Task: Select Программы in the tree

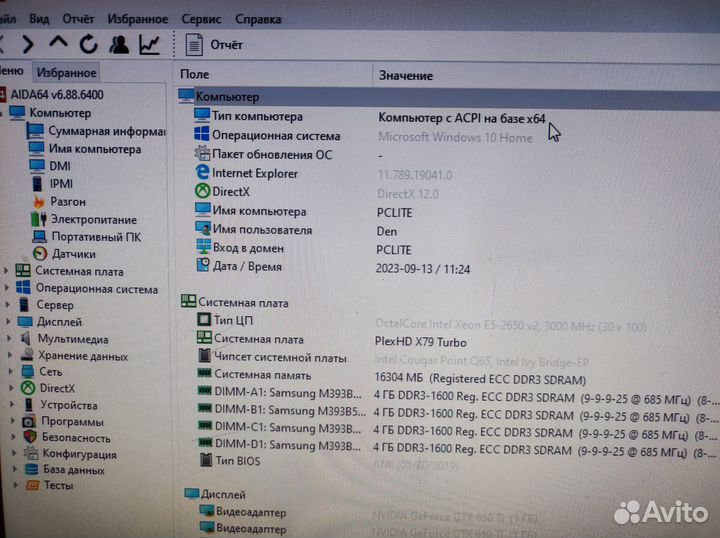Action: pyautogui.click(x=73, y=421)
